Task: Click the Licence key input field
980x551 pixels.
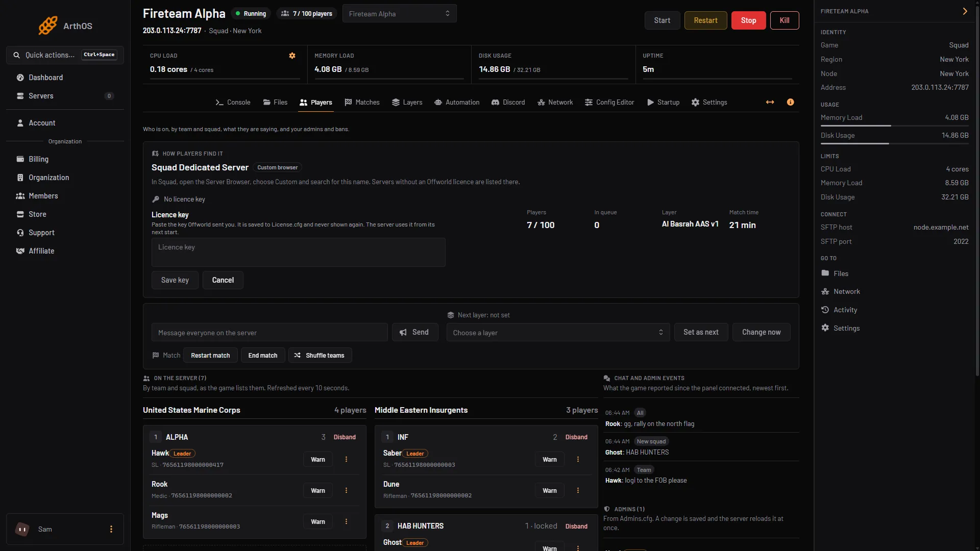Action: (x=299, y=252)
